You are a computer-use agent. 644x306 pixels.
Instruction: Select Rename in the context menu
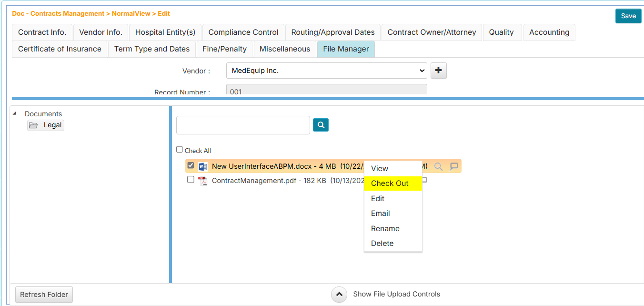[x=385, y=229]
